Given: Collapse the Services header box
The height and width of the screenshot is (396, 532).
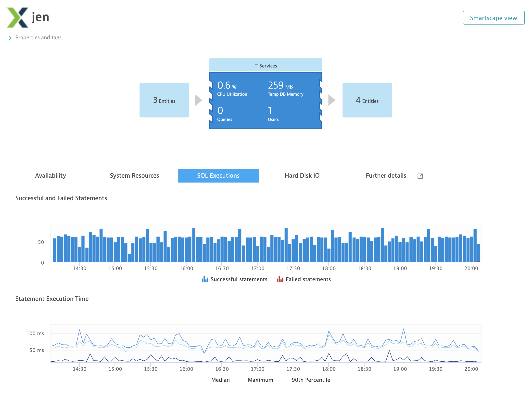Looking at the screenshot, I should tap(266, 66).
